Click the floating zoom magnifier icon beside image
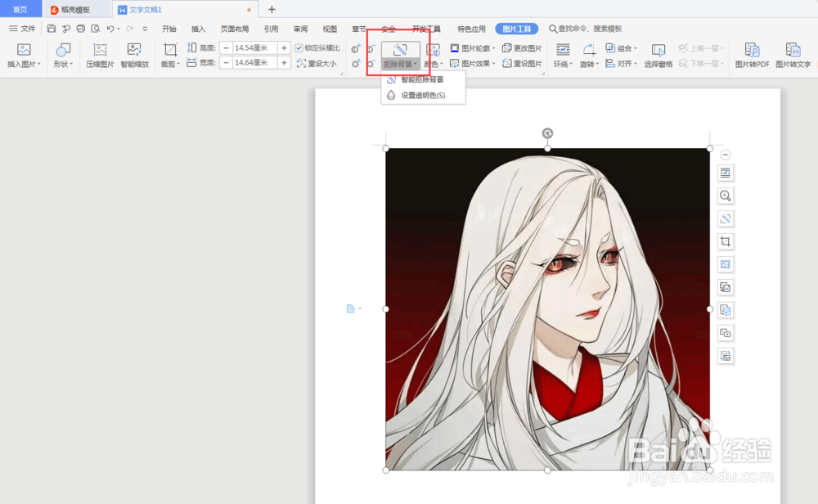Screen dimensions: 818x504 pos(725,196)
